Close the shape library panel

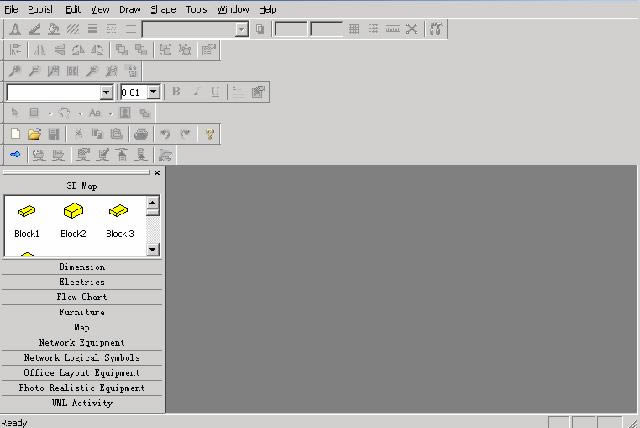click(157, 173)
